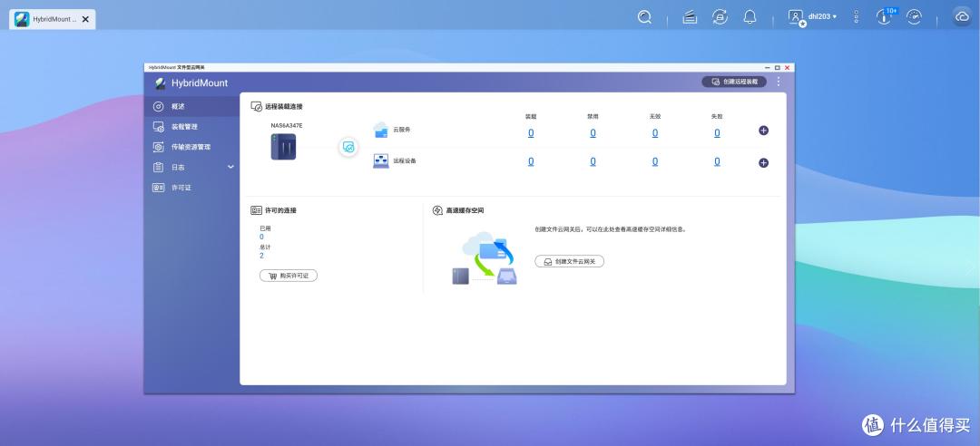This screenshot has width=980, height=446.
Task: Open the external devices icon in top bar
Action: tap(720, 17)
